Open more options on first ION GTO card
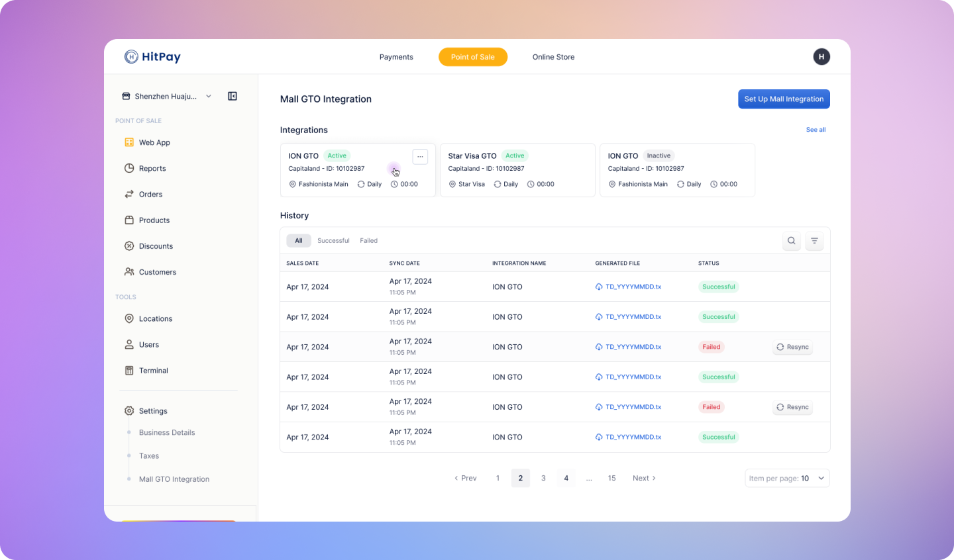954x560 pixels. point(420,156)
